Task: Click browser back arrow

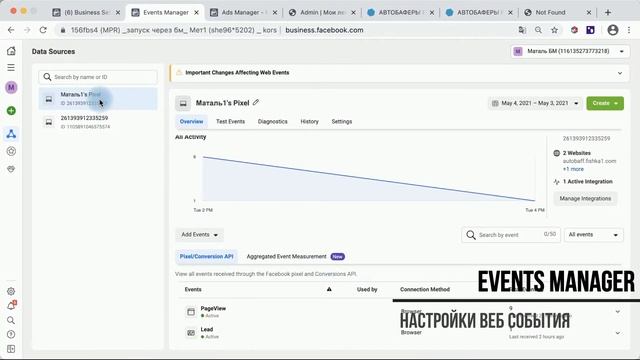Action: [11, 30]
